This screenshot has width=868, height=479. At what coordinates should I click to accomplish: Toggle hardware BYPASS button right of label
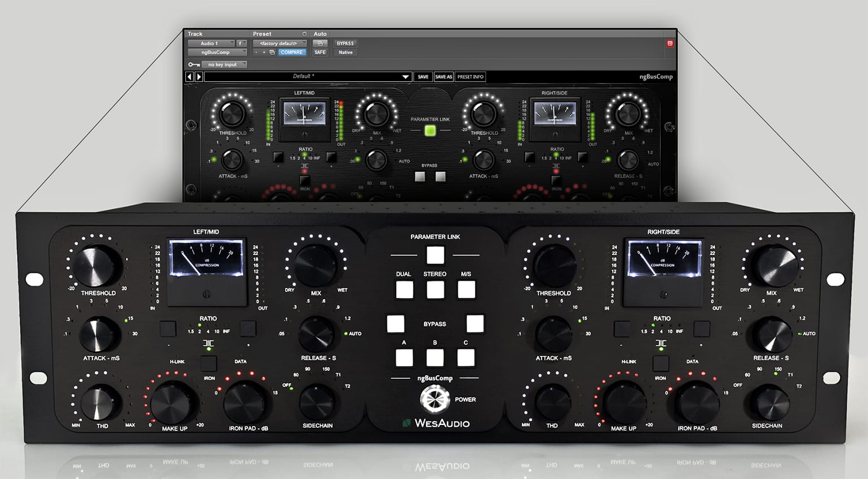pyautogui.click(x=475, y=323)
